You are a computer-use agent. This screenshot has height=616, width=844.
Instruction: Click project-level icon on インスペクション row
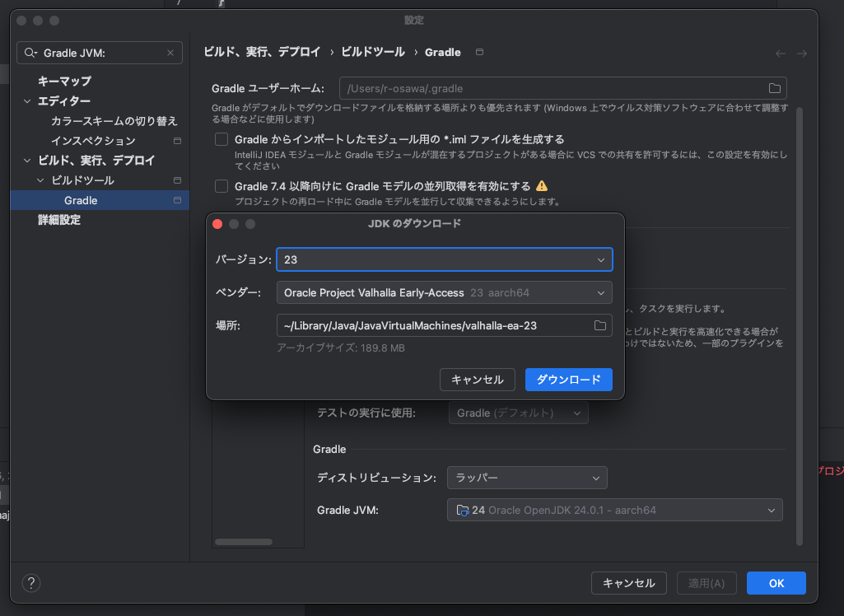177,141
